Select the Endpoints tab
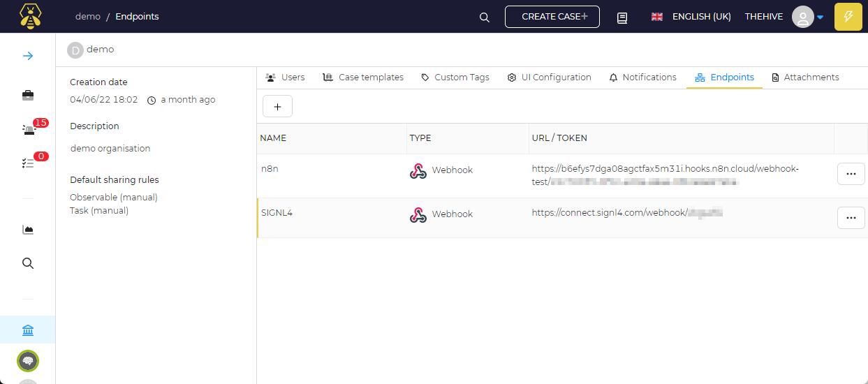This screenshot has width=868, height=384. point(724,77)
